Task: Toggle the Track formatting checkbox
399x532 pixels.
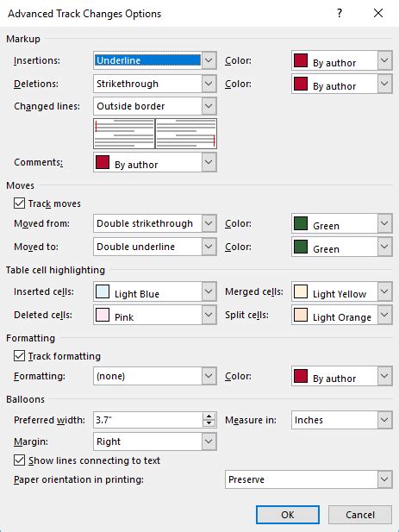Action: 19,356
